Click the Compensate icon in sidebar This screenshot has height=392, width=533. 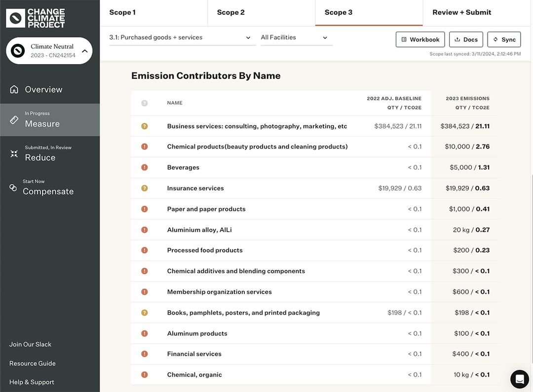pos(13,188)
